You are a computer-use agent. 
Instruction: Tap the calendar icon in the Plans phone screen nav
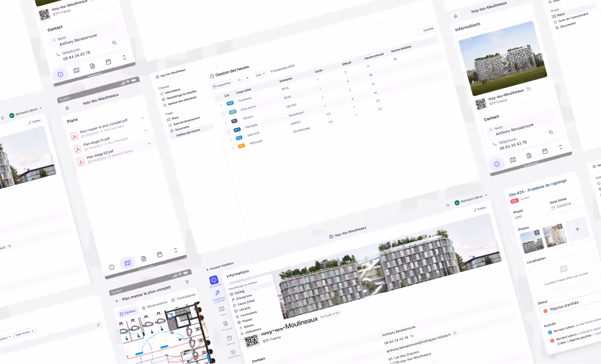point(160,254)
